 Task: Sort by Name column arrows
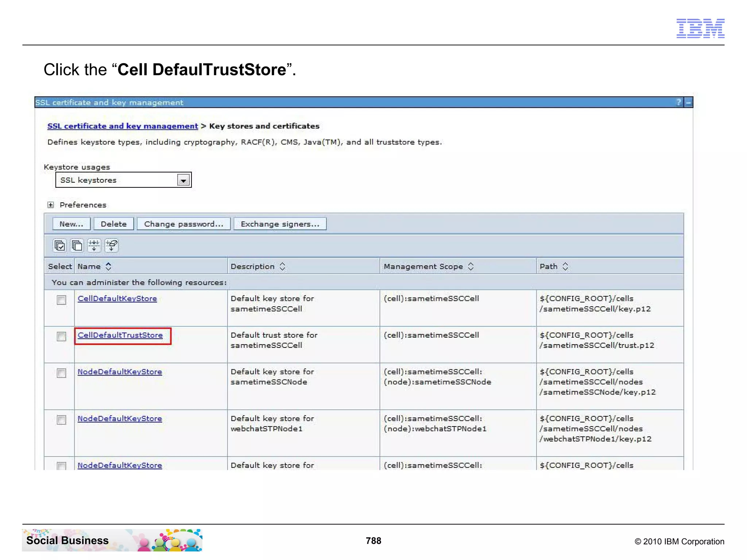(x=108, y=267)
